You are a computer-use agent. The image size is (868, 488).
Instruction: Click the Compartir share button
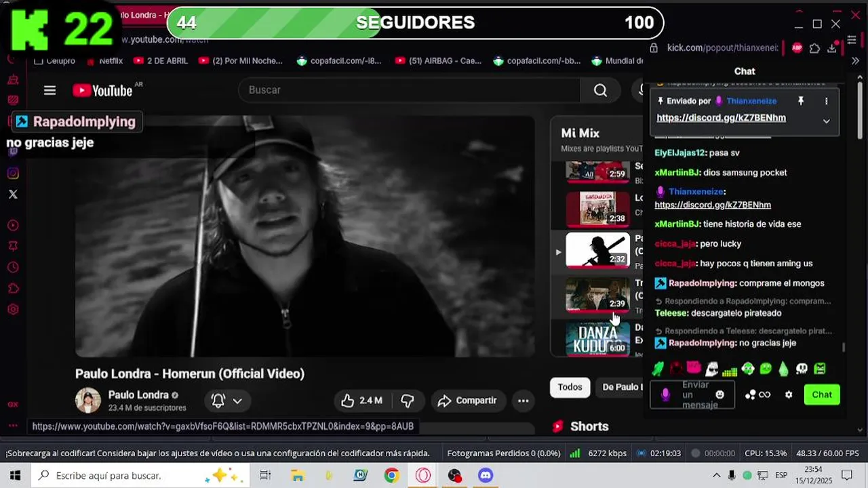(x=467, y=401)
